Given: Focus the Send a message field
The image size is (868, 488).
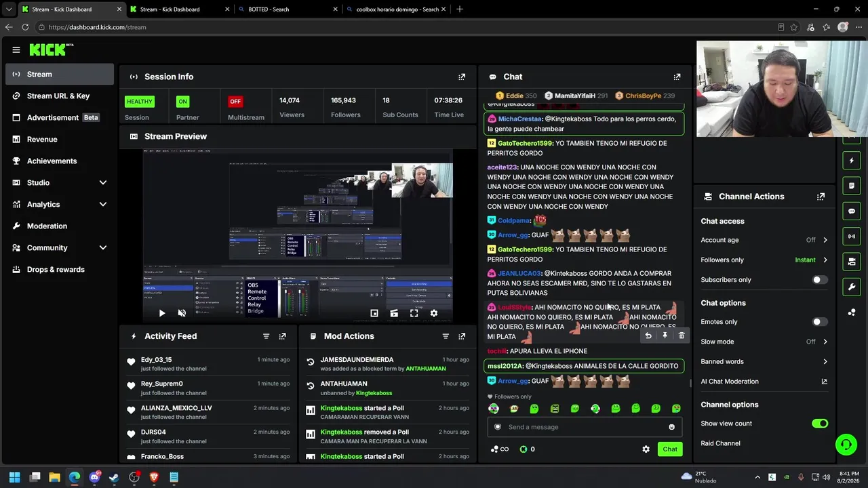Looking at the screenshot, I should pyautogui.click(x=585, y=427).
